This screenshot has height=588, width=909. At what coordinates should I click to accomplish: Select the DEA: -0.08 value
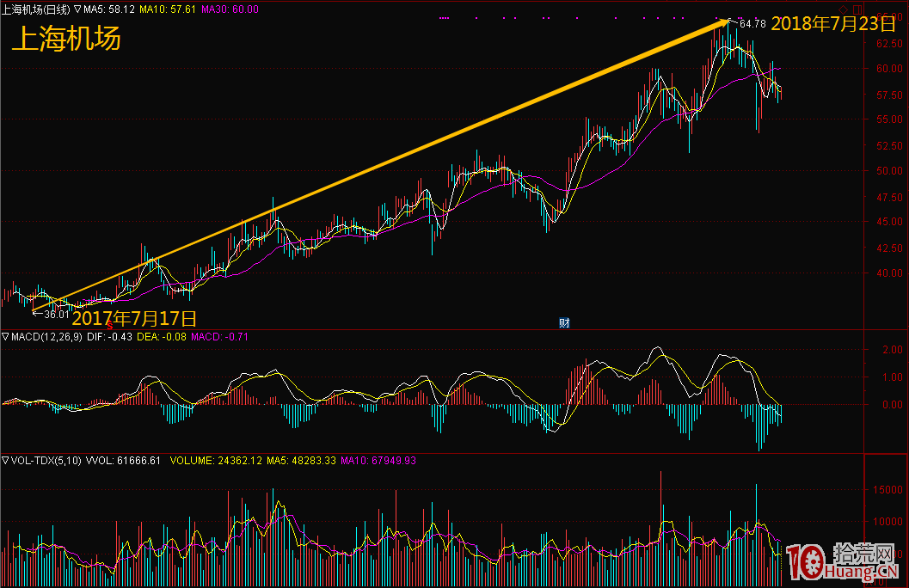[162, 337]
